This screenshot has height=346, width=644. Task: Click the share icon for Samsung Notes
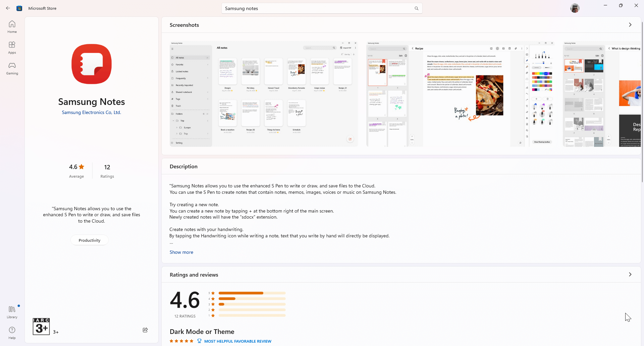click(x=145, y=330)
